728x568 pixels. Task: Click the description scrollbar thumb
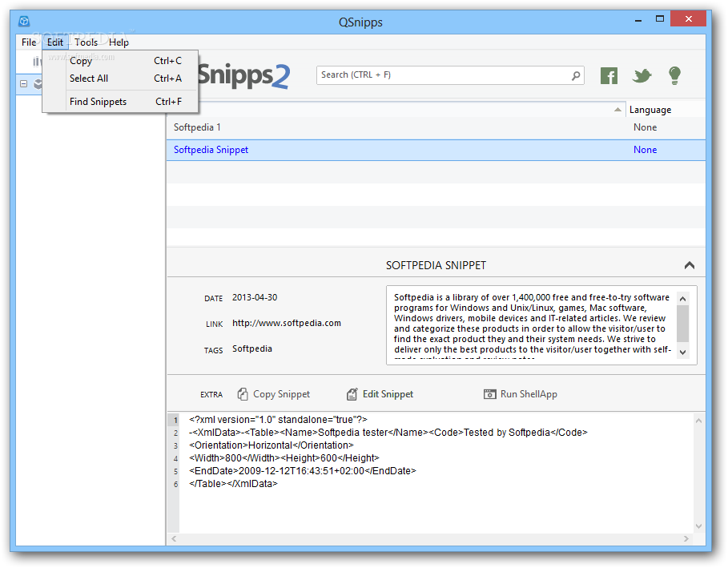(682, 324)
